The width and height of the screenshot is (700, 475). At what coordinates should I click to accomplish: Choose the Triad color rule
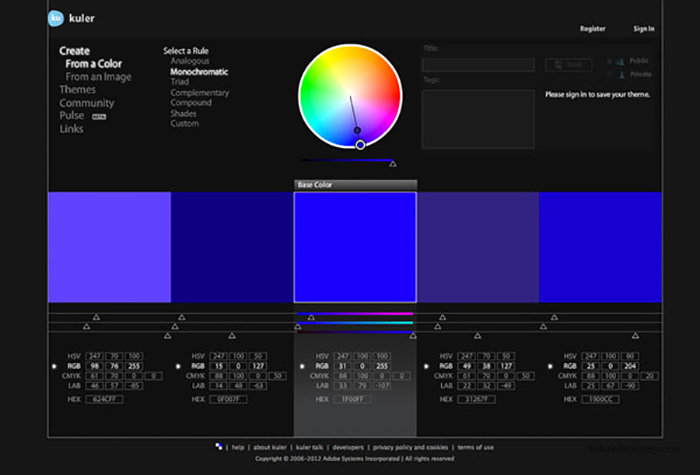(x=180, y=82)
